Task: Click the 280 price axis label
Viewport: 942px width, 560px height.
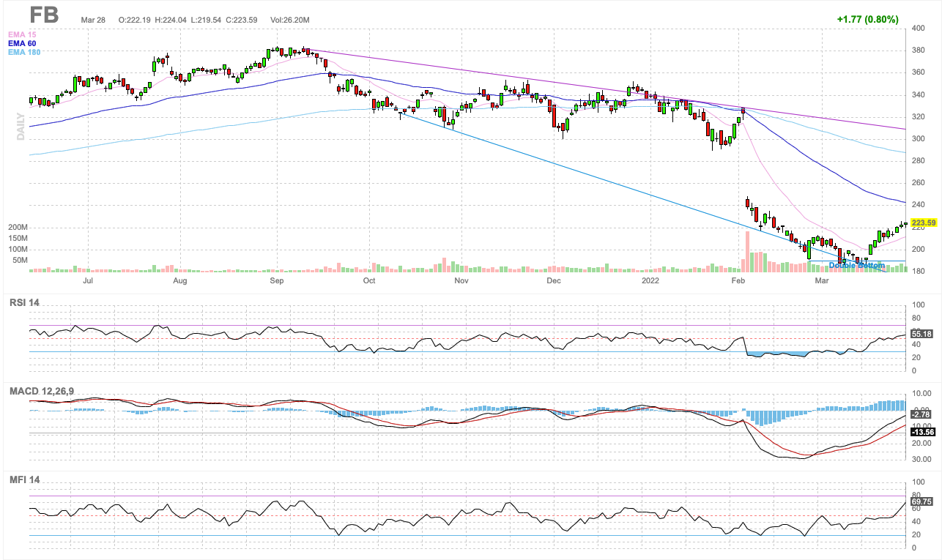Action: (919, 161)
